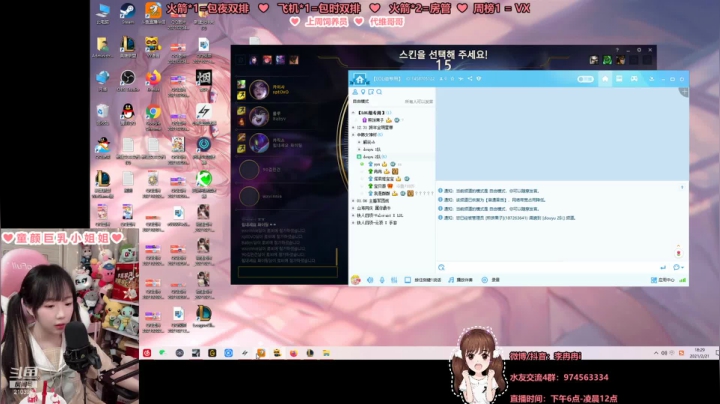This screenshot has height=404, width=720.
Task: Open File Explorer from the taskbar
Action: pyautogui.click(x=326, y=353)
